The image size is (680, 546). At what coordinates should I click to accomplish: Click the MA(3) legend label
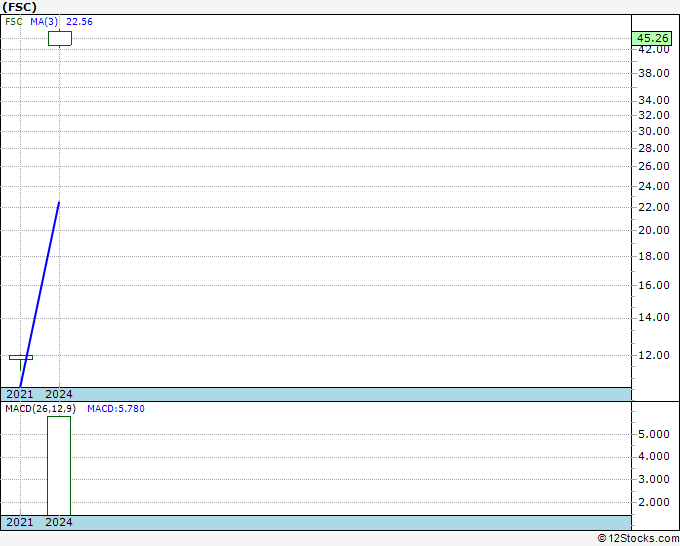point(44,22)
